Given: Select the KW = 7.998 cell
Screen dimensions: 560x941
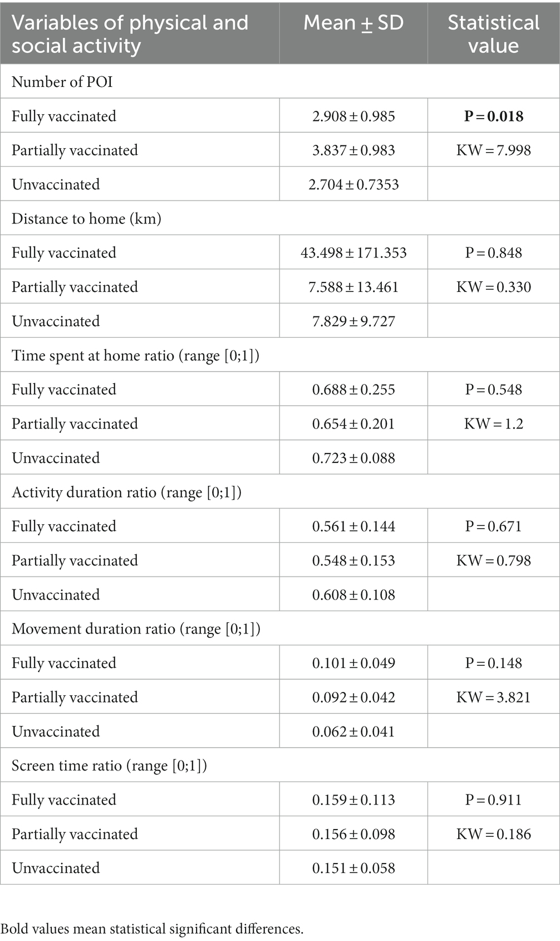Looking at the screenshot, I should [x=494, y=150].
